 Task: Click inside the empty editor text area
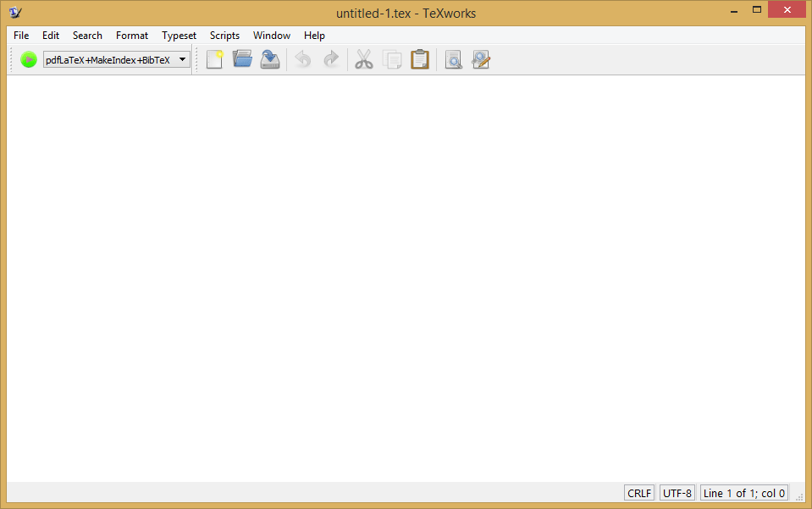point(406,279)
